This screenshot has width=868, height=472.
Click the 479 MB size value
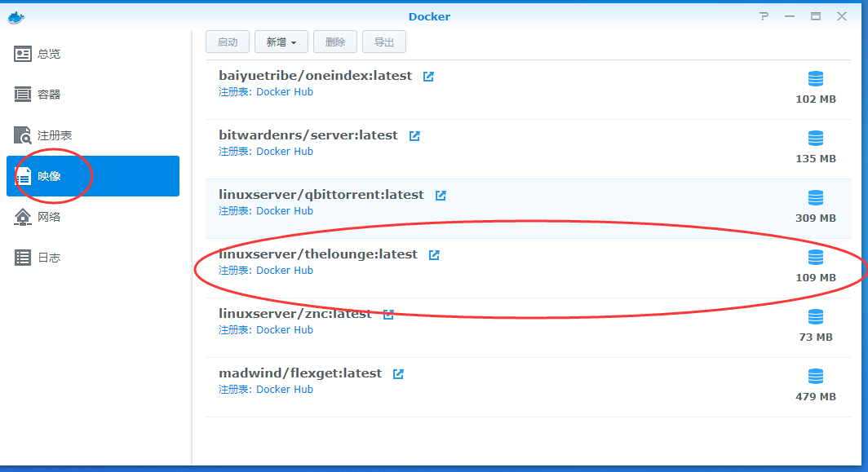[x=816, y=397]
